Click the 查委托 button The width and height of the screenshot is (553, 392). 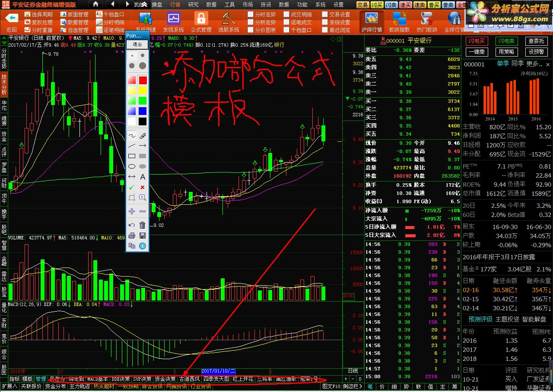(x=536, y=41)
